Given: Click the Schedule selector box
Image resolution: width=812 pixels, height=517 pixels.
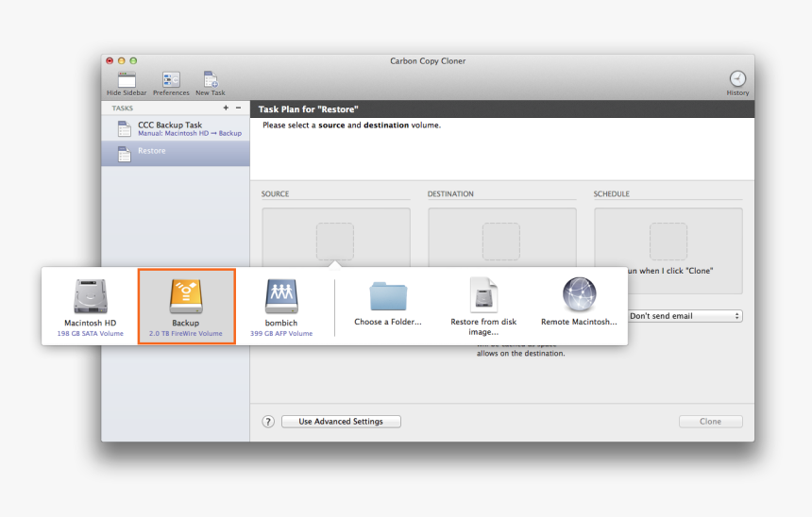Looking at the screenshot, I should tap(668, 242).
